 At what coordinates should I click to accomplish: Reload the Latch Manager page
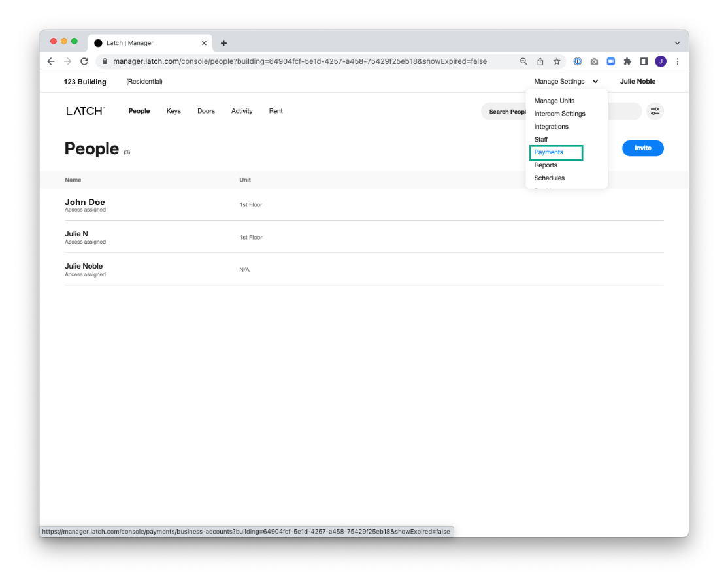[x=84, y=61]
